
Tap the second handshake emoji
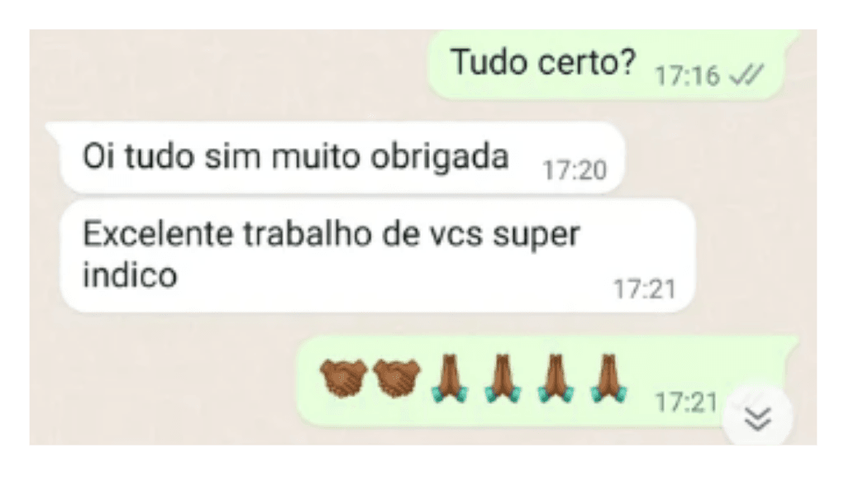click(x=397, y=378)
